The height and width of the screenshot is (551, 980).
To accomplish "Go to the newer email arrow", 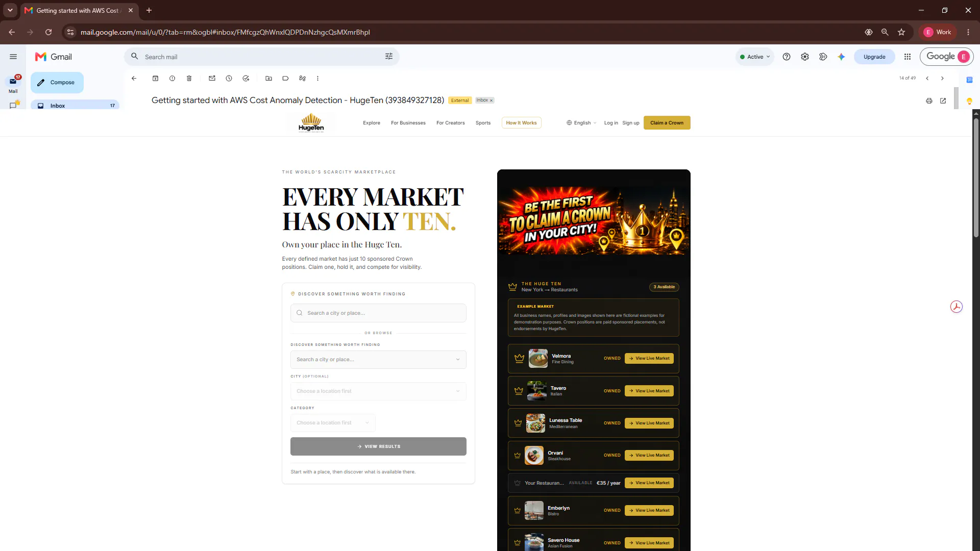I will (x=927, y=79).
